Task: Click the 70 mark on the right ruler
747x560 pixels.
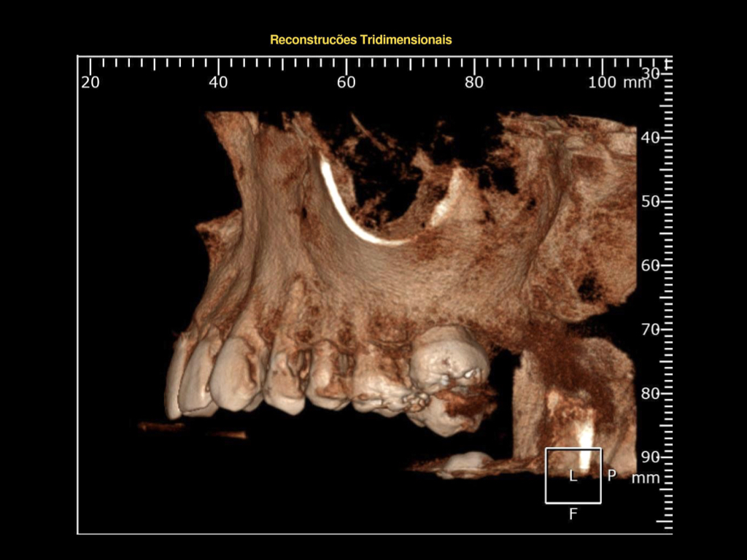Action: tap(650, 329)
